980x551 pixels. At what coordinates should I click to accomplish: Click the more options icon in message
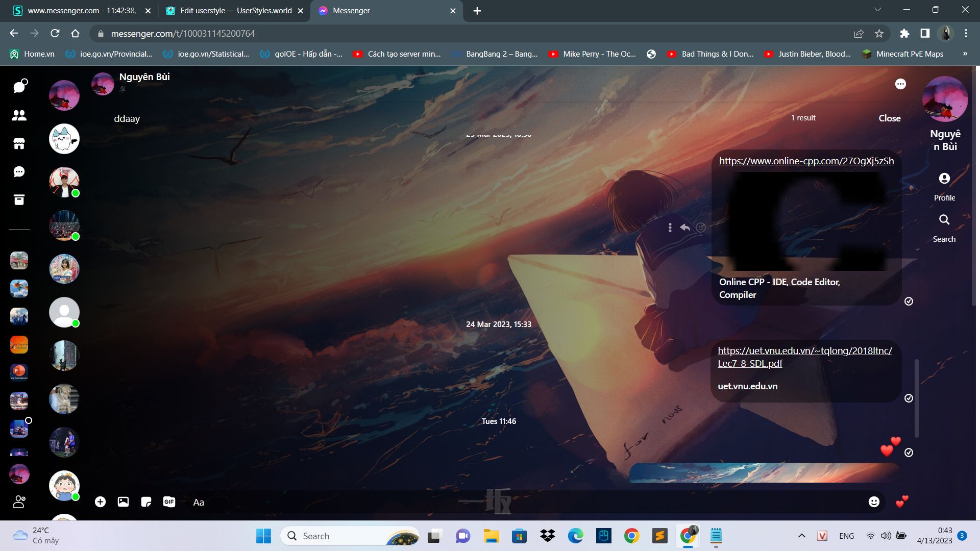pyautogui.click(x=670, y=228)
